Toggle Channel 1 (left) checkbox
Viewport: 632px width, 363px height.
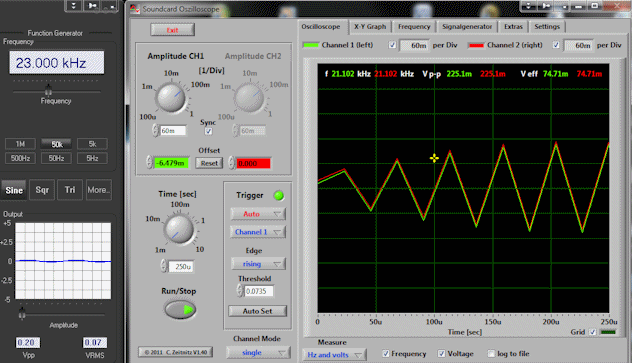(392, 45)
